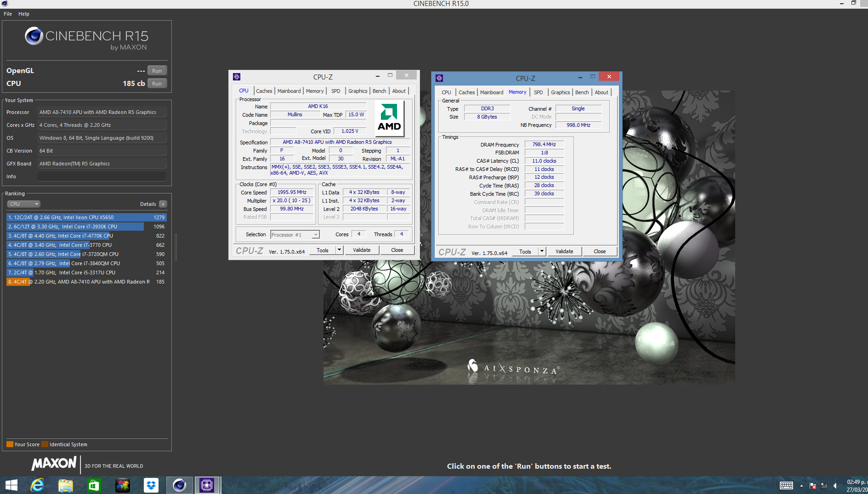The width and height of the screenshot is (868, 494).
Task: Show hidden system tray icons
Action: pos(801,486)
